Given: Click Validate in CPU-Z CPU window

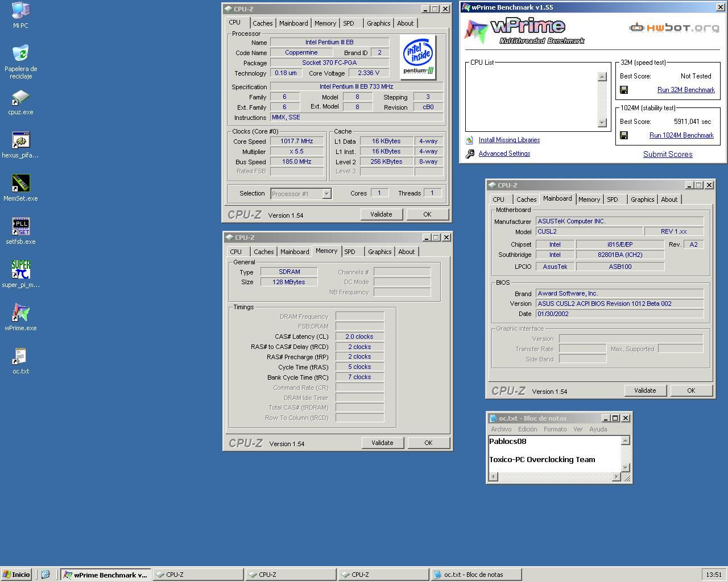Looking at the screenshot, I should [381, 214].
